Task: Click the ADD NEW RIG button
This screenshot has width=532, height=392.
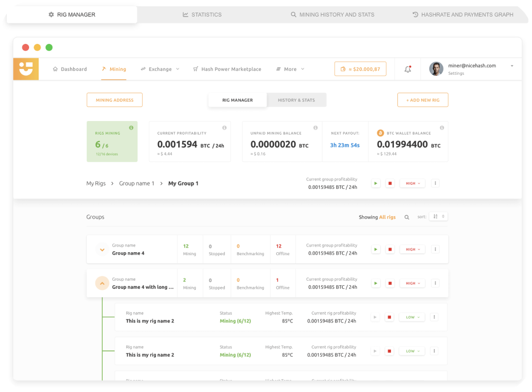Action: (x=422, y=99)
